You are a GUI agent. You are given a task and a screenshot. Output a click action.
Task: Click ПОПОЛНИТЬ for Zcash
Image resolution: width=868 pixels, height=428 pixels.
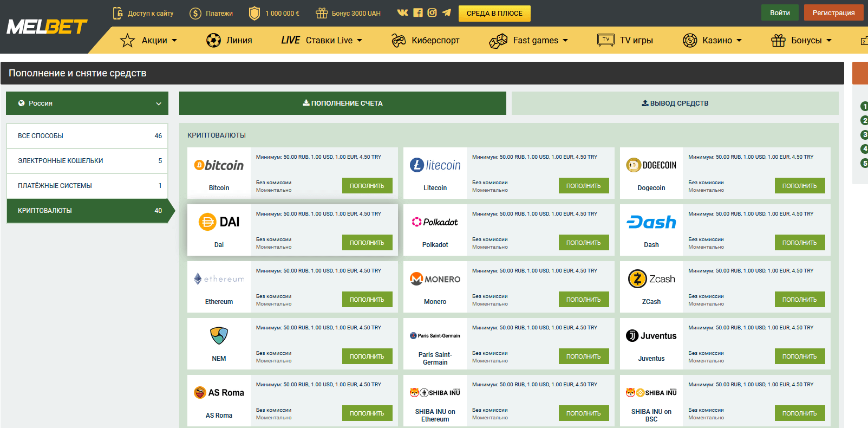pos(800,300)
